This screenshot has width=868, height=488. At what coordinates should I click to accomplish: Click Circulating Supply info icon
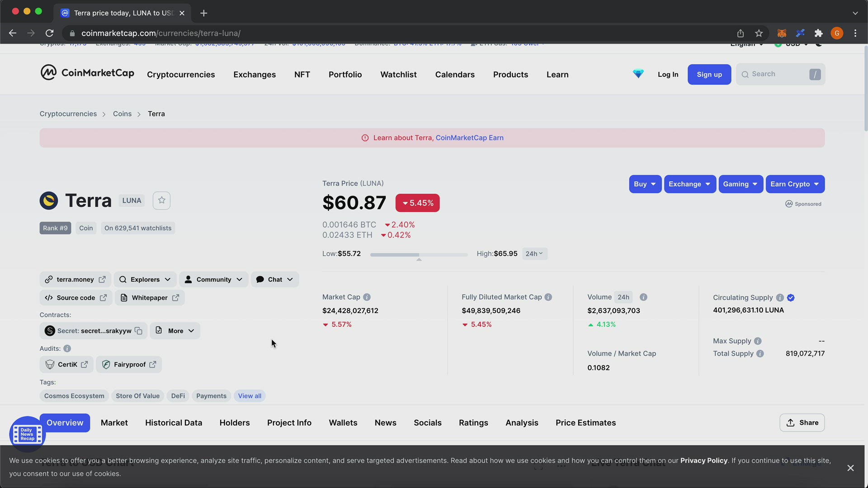[x=780, y=298]
